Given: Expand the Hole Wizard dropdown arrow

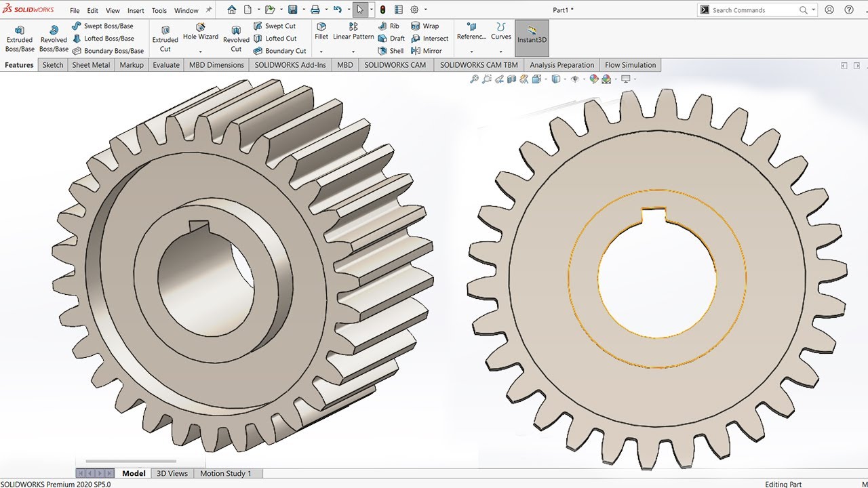Looking at the screenshot, I should point(201,52).
